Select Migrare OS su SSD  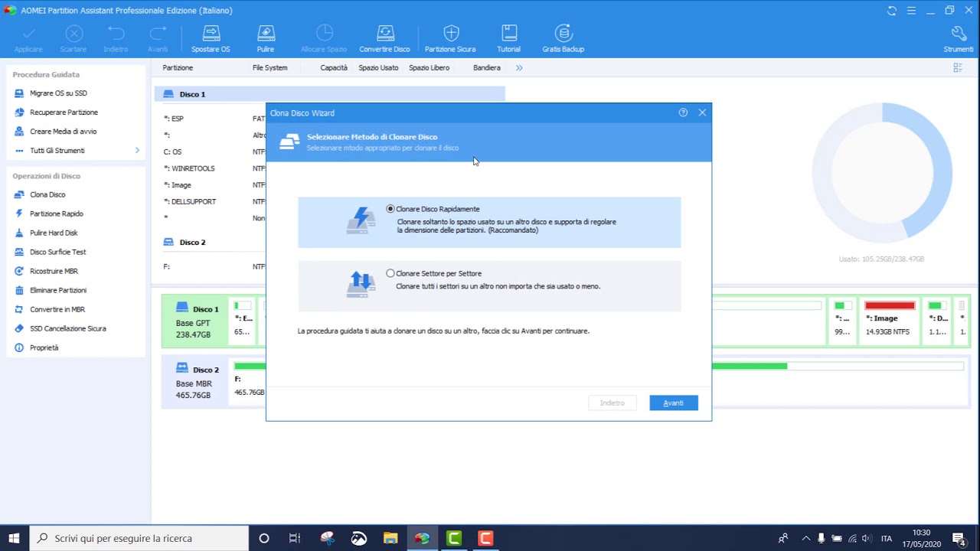point(58,93)
